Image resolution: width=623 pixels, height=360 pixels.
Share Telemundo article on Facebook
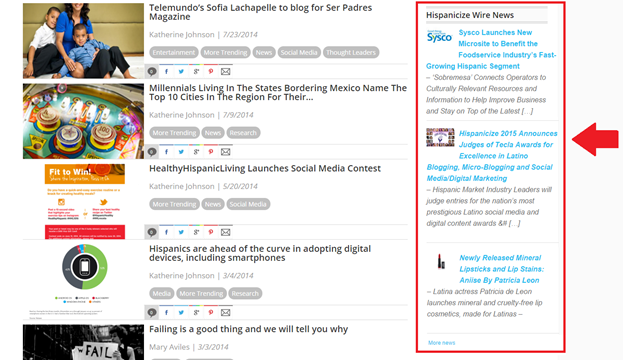pyautogui.click(x=166, y=72)
